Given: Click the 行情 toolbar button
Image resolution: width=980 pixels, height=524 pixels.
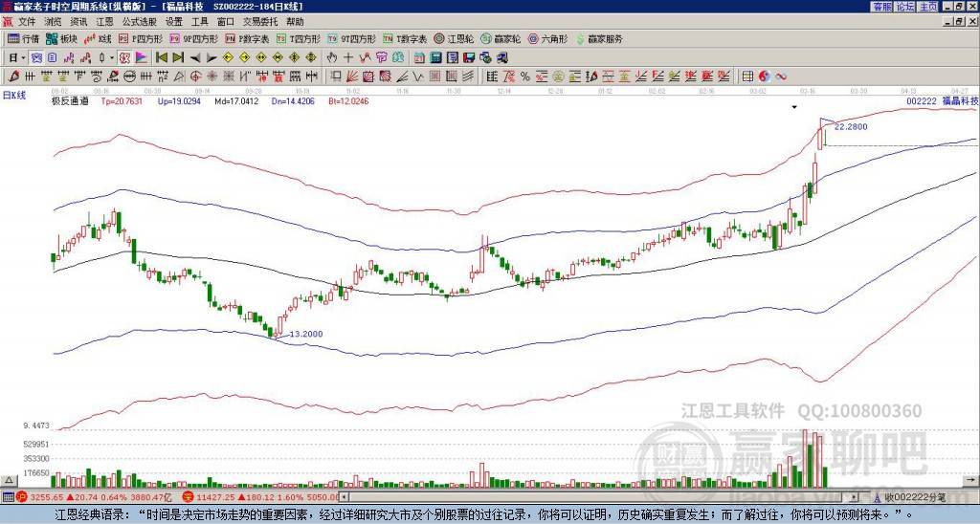Looking at the screenshot, I should tap(23, 38).
